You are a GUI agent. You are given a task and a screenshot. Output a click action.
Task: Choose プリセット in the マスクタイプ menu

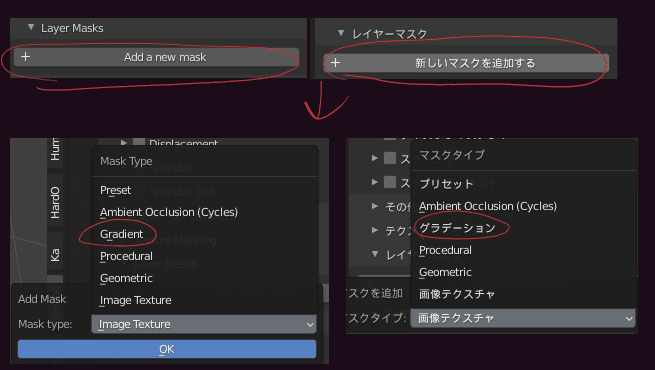pos(447,184)
